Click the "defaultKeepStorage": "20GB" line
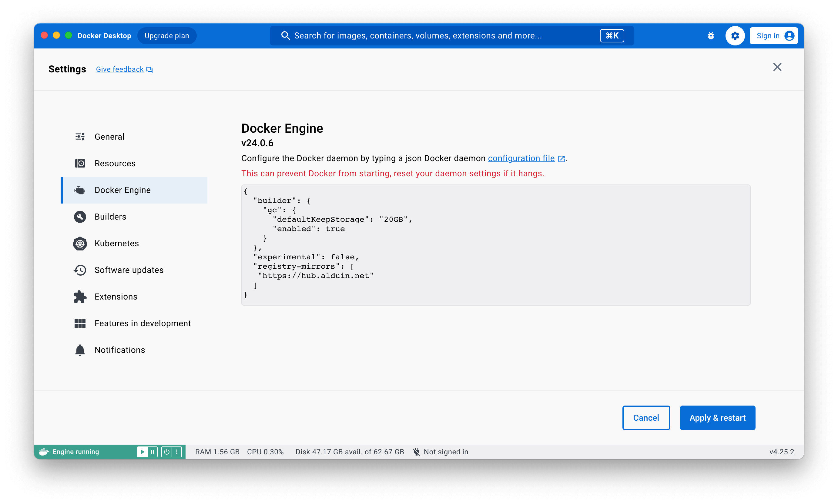This screenshot has width=838, height=504. tap(342, 219)
